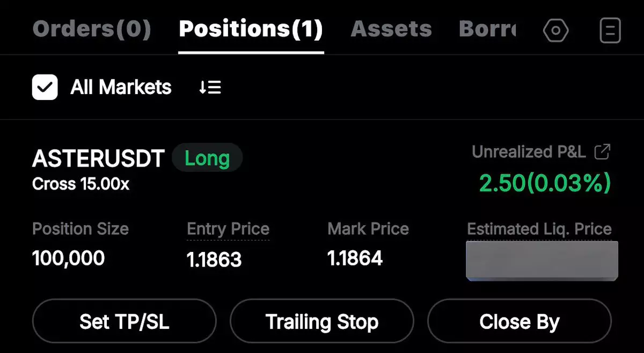644x353 pixels.
Task: Click the green 2.50(0.03%) P&L value
Action: (545, 184)
